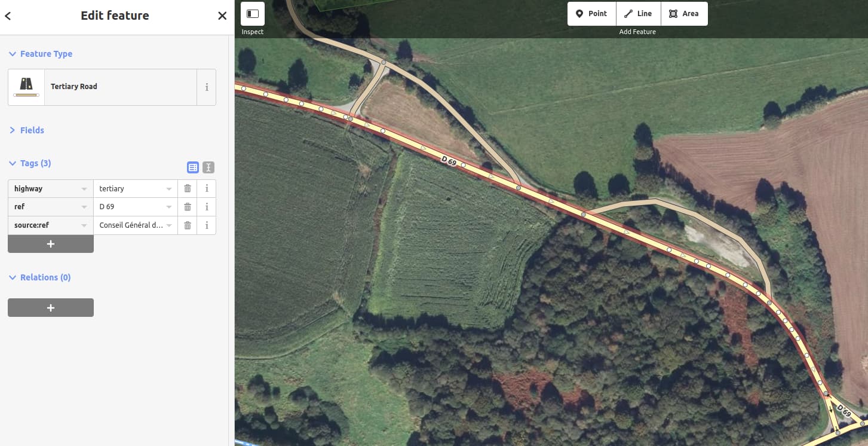868x446 pixels.
Task: Close the Edit feature panel
Action: coord(222,16)
